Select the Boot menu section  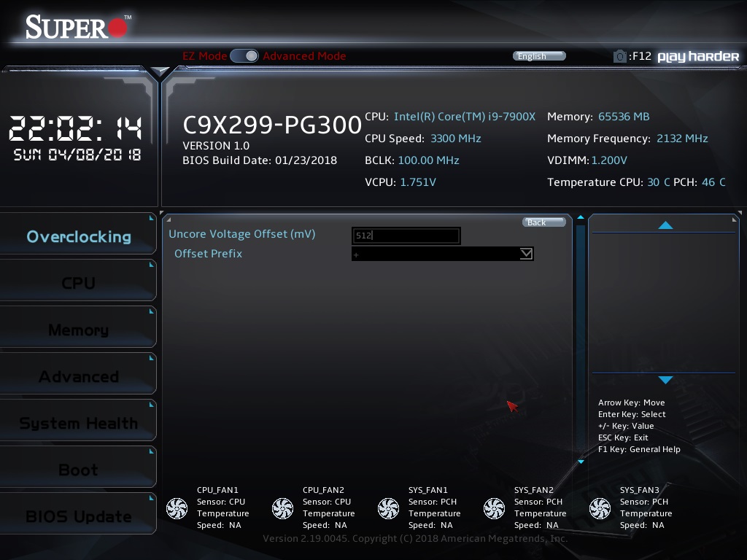[x=78, y=470]
